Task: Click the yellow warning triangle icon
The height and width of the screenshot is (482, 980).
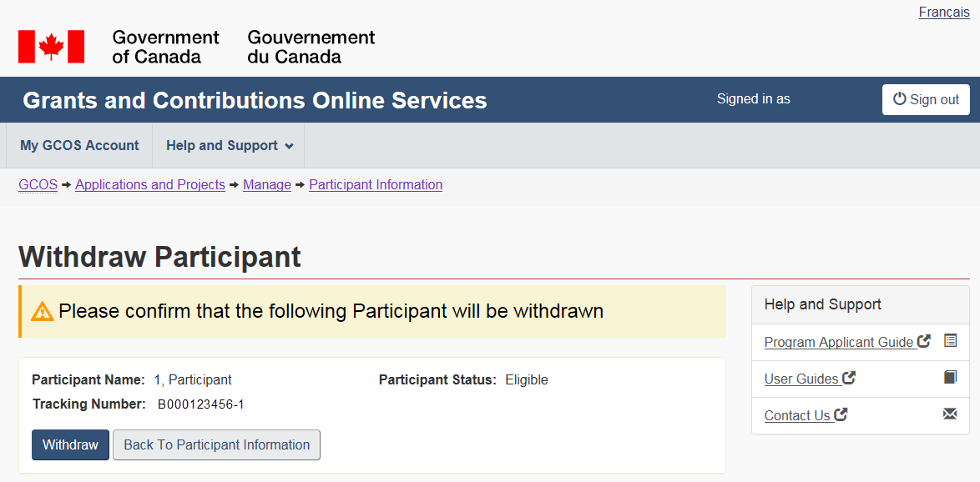Action: click(x=42, y=312)
